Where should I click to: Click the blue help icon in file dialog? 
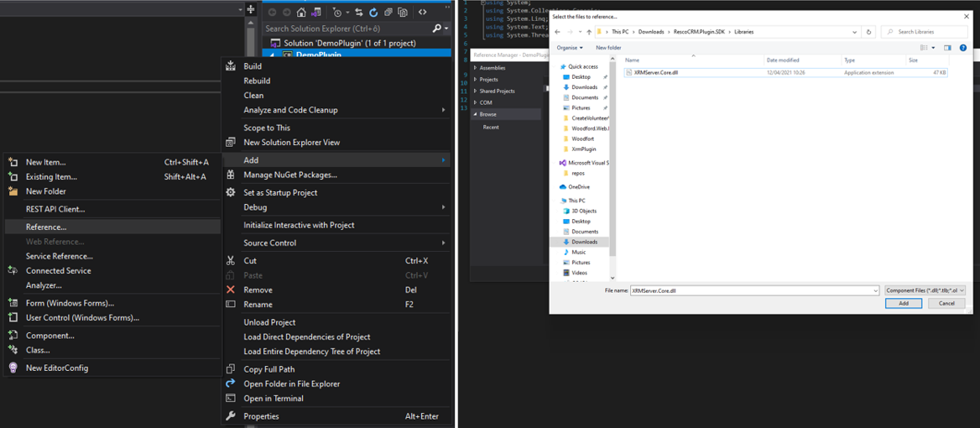tap(962, 48)
